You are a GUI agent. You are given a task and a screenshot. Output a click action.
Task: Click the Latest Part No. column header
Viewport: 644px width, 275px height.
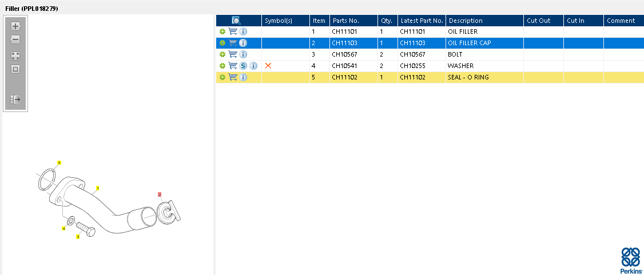pyautogui.click(x=422, y=21)
